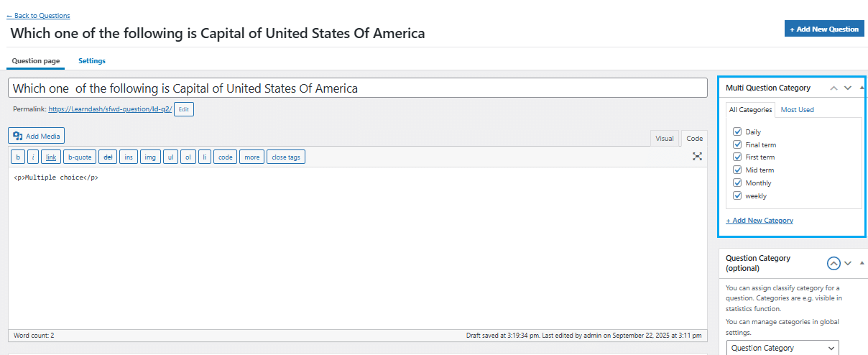
Task: Toggle the weekly category checkbox
Action: pos(737,195)
